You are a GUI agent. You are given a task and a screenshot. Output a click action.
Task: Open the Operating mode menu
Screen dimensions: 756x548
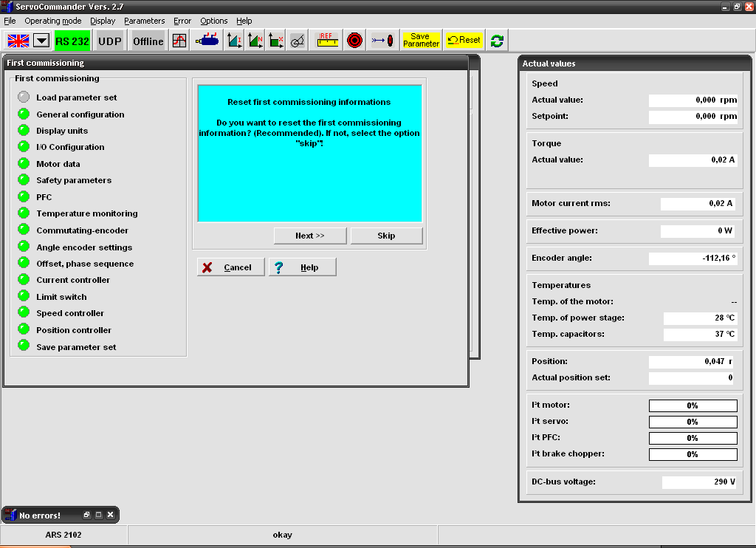click(x=53, y=21)
